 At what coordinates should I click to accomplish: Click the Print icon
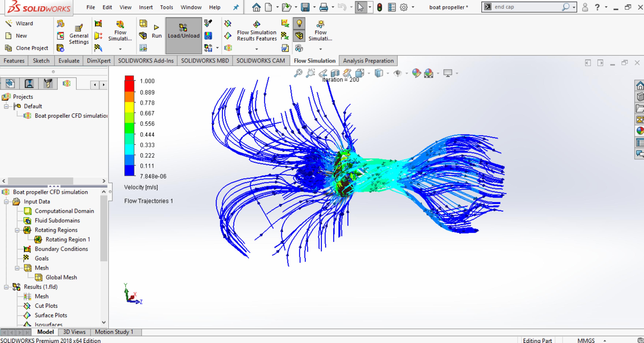(324, 7)
